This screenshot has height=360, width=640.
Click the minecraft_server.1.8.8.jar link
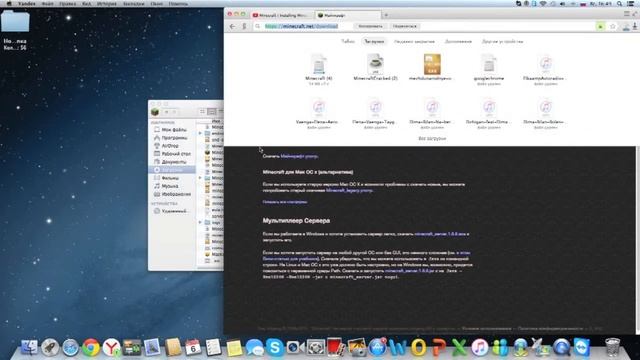(409, 271)
